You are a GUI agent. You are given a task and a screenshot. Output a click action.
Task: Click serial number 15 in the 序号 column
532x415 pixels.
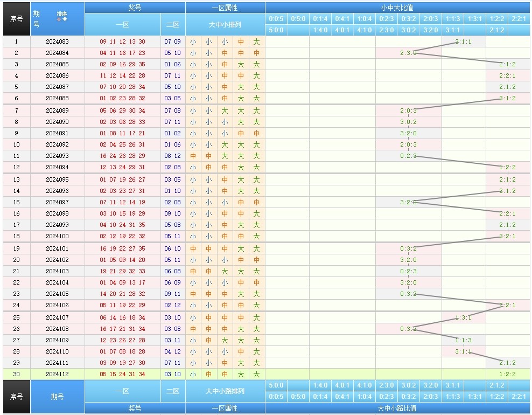click(x=16, y=203)
